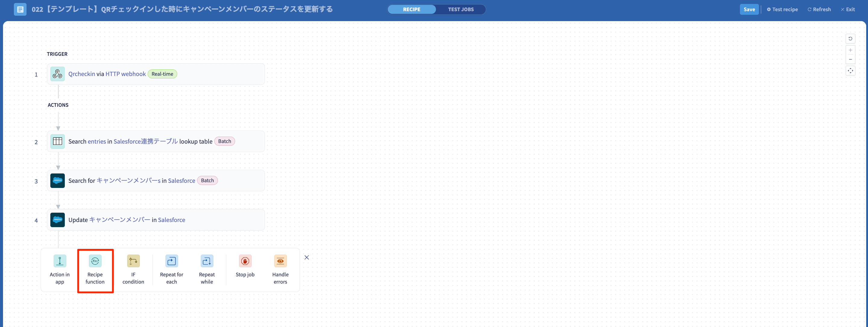This screenshot has height=327, width=868.
Task: Save the recipe
Action: pyautogui.click(x=749, y=9)
